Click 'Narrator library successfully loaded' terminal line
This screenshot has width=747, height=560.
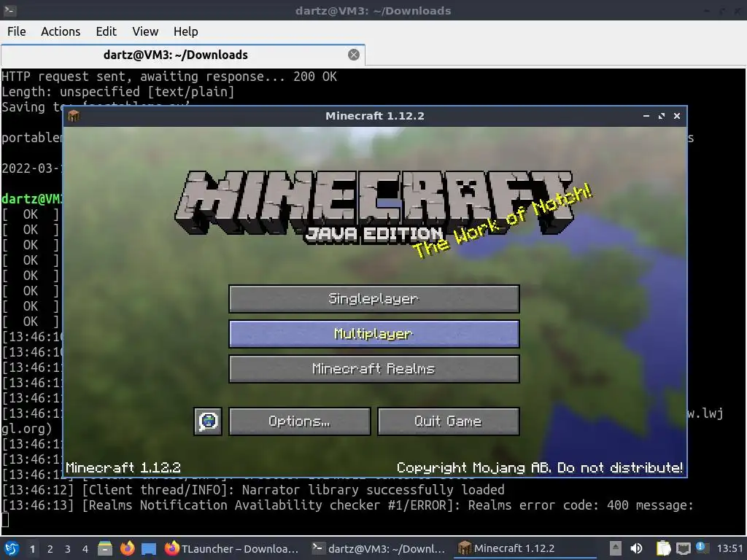(253, 490)
